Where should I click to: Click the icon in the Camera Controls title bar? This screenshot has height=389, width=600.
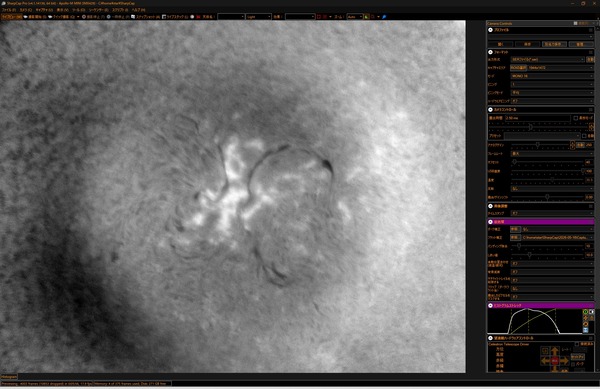[575, 23]
